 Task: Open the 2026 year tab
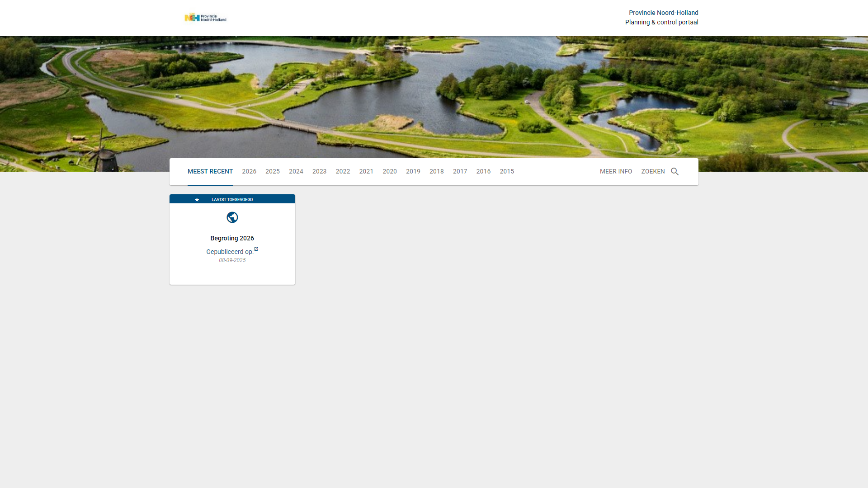tap(249, 172)
